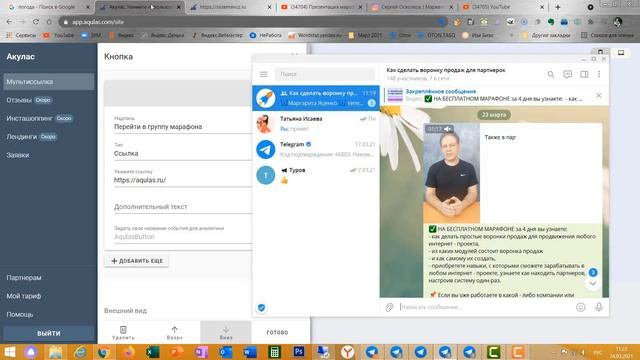Open the discussion comments icon in chat header
The width and height of the screenshot is (640, 360).
pyautogui.click(x=567, y=74)
